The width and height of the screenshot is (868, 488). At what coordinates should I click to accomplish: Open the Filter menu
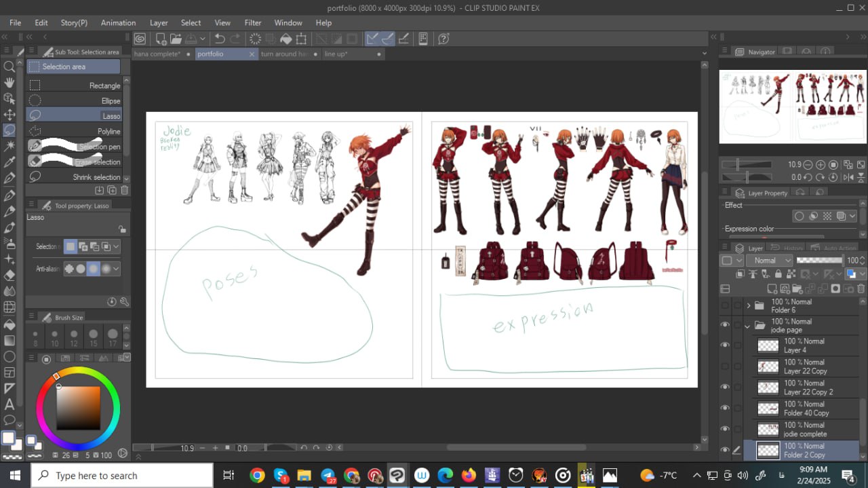[252, 22]
